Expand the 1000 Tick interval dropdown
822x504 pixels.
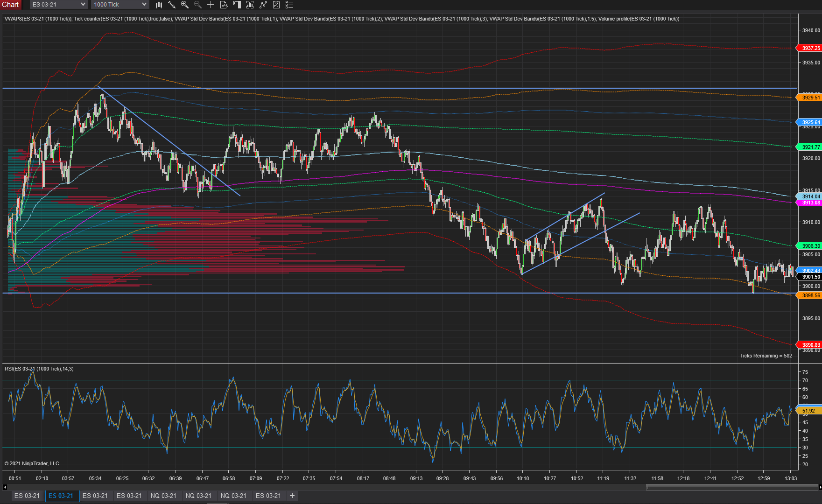click(120, 5)
